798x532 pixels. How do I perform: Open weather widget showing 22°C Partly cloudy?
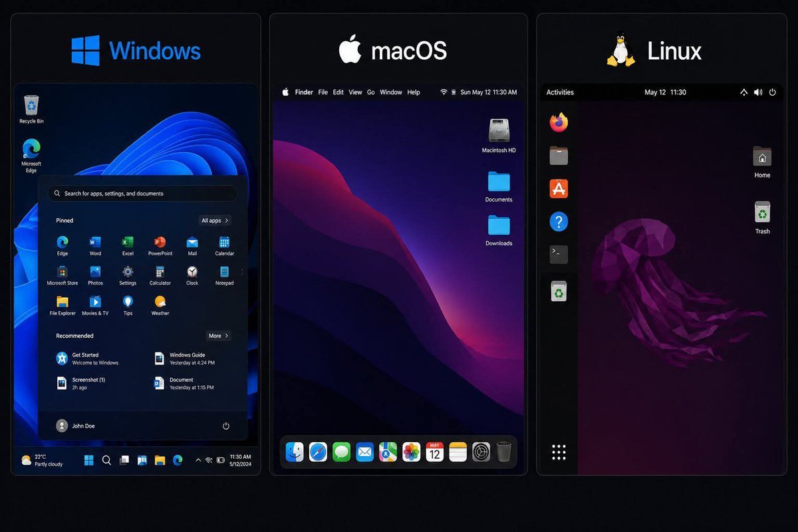click(x=42, y=460)
